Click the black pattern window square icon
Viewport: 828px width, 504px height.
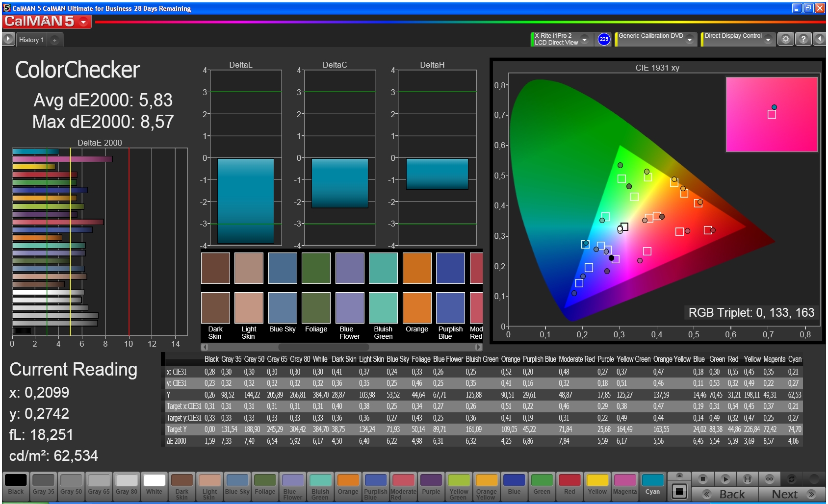[x=679, y=491]
